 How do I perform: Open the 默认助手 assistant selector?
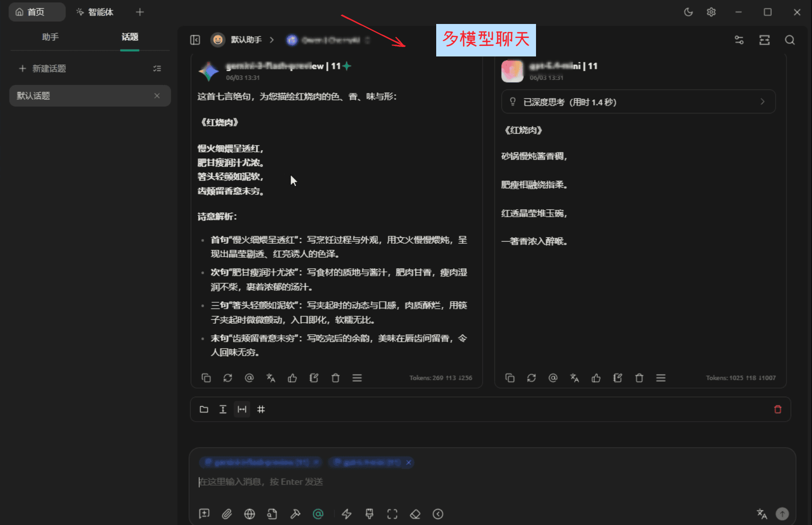[x=247, y=40]
